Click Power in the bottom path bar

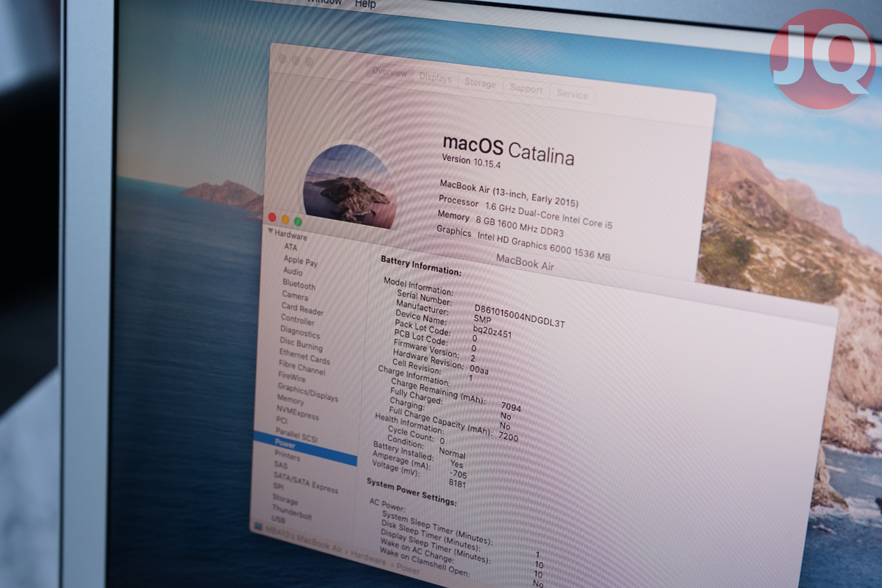tap(409, 570)
